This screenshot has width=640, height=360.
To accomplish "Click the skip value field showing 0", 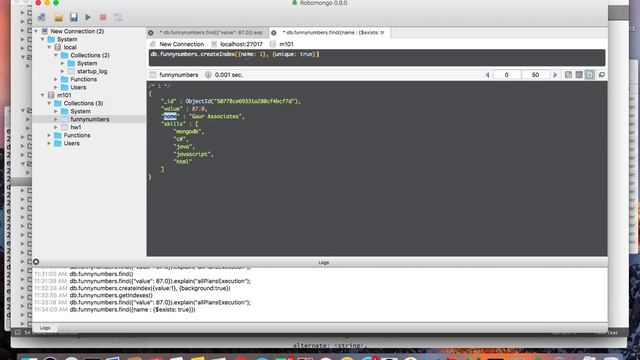I will point(507,75).
